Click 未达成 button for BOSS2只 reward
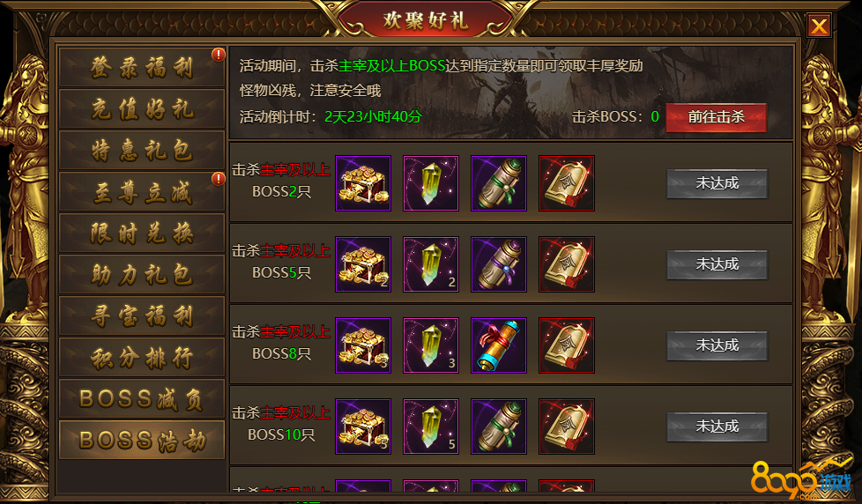 pos(717,183)
